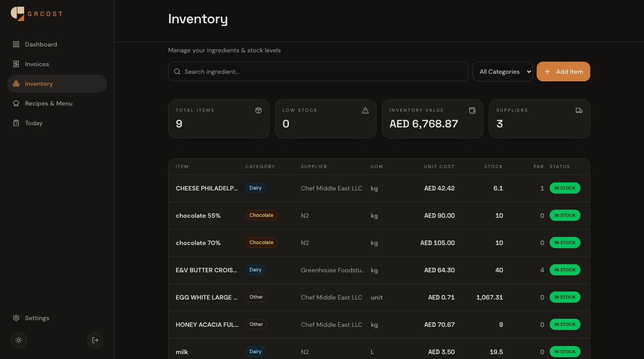The width and height of the screenshot is (644, 359).
Task: Click the Inventory Value wallet icon
Action: (472, 110)
